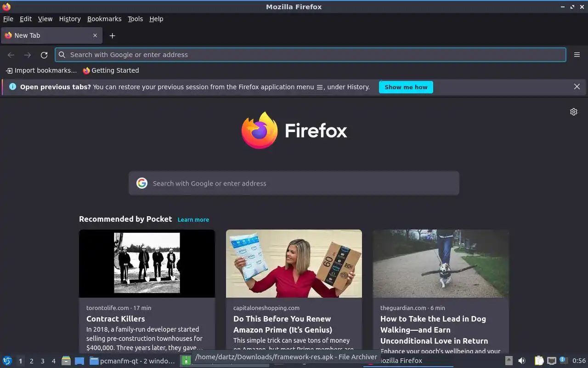Close the New Tab tab

coord(95,35)
